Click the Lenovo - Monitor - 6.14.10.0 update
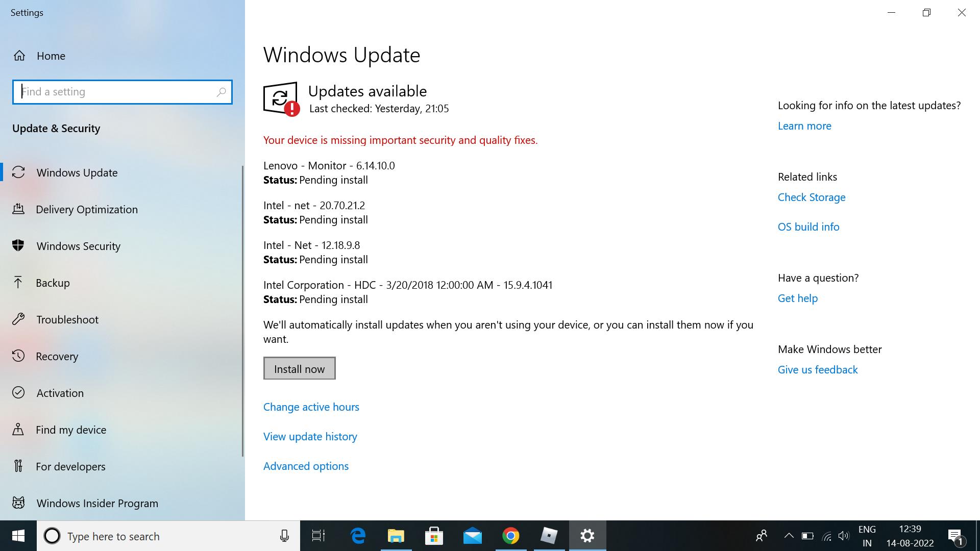 pos(329,166)
